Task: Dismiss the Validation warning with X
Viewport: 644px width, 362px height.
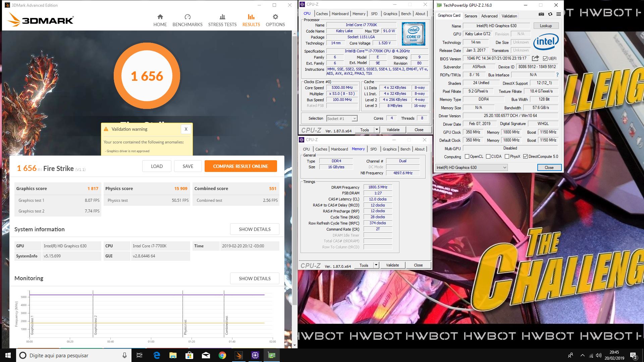Action: click(186, 129)
